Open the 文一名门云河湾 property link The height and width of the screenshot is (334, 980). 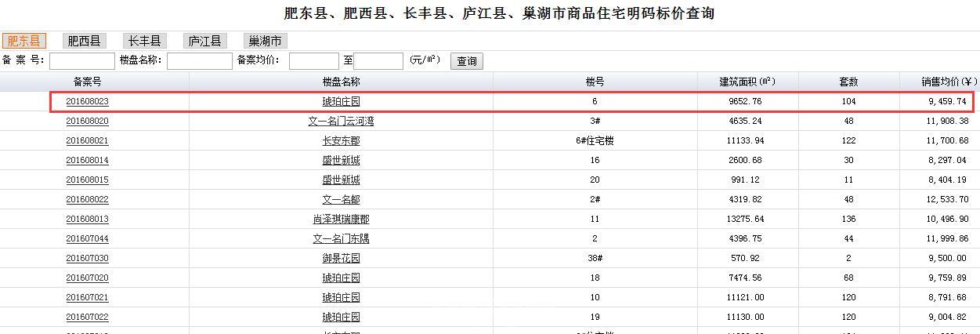click(341, 122)
